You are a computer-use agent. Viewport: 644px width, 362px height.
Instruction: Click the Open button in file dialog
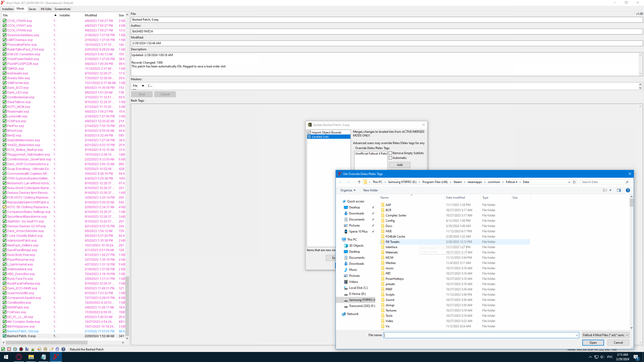tap(593, 343)
